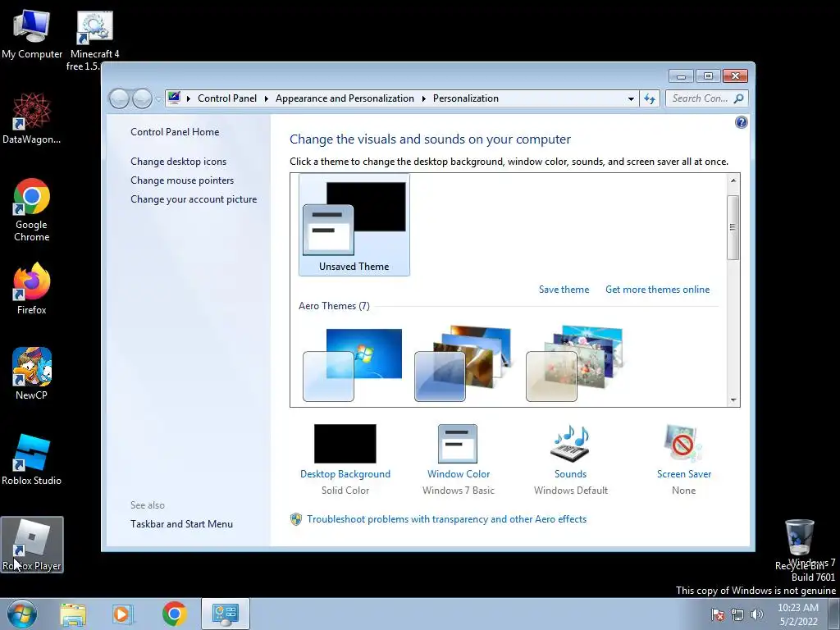Click the network tray icon

tap(737, 614)
